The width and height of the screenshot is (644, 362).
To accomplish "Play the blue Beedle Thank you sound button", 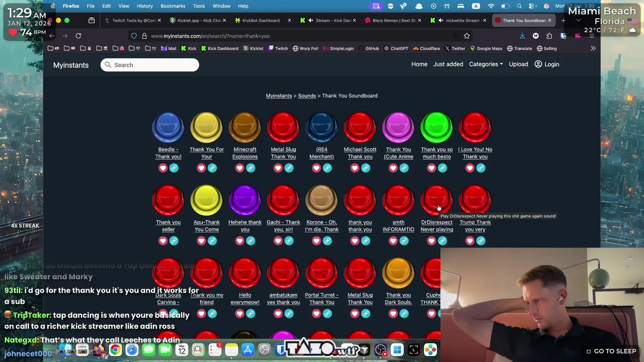I will (x=168, y=127).
